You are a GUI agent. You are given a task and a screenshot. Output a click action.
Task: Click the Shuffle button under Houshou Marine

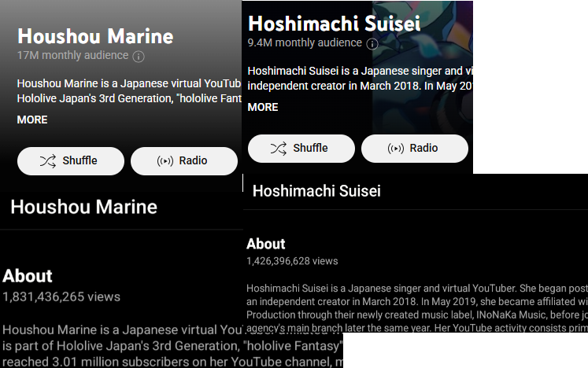[71, 160]
